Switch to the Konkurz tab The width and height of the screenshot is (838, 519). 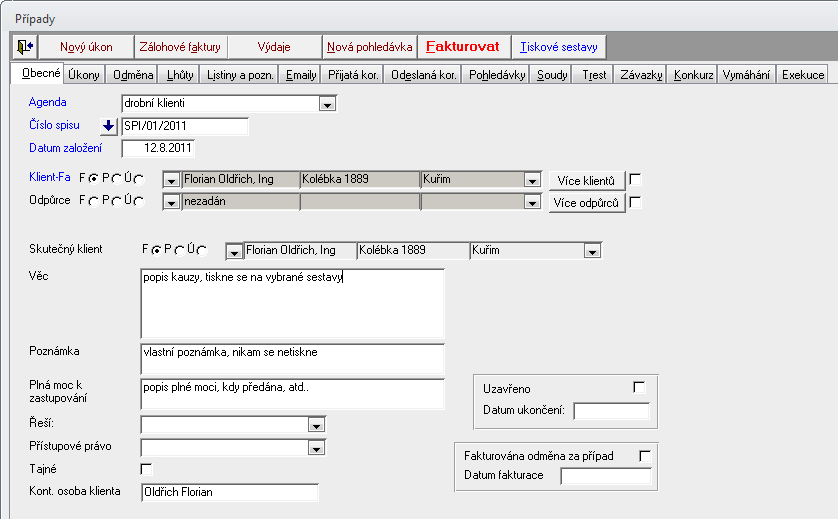(693, 75)
